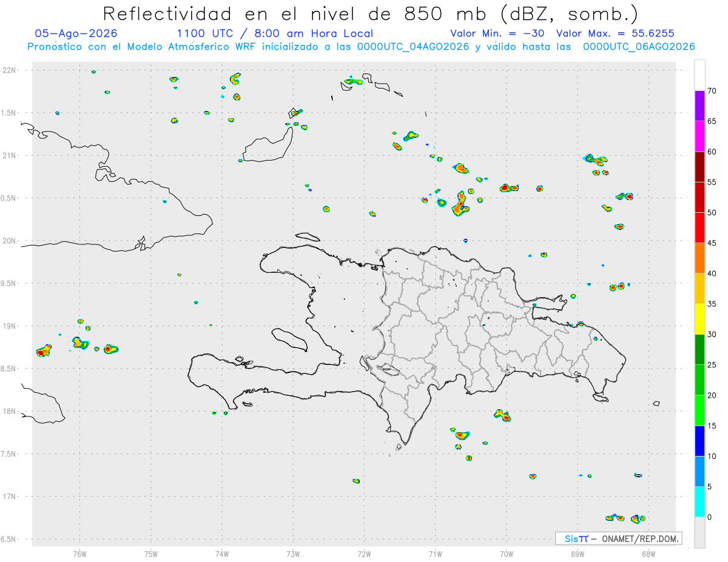Click the colorbar value label '60'
Viewport: 728px width, 562px height.
click(x=712, y=152)
